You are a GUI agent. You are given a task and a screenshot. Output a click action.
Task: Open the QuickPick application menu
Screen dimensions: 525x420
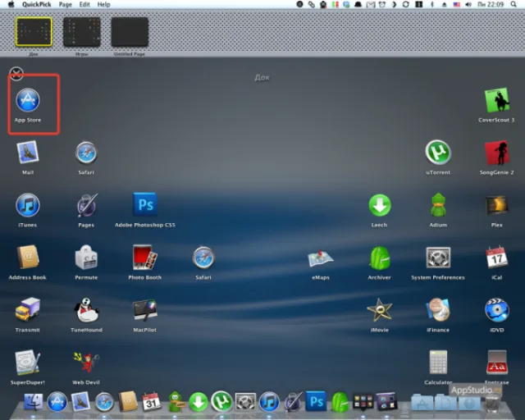coord(36,4)
